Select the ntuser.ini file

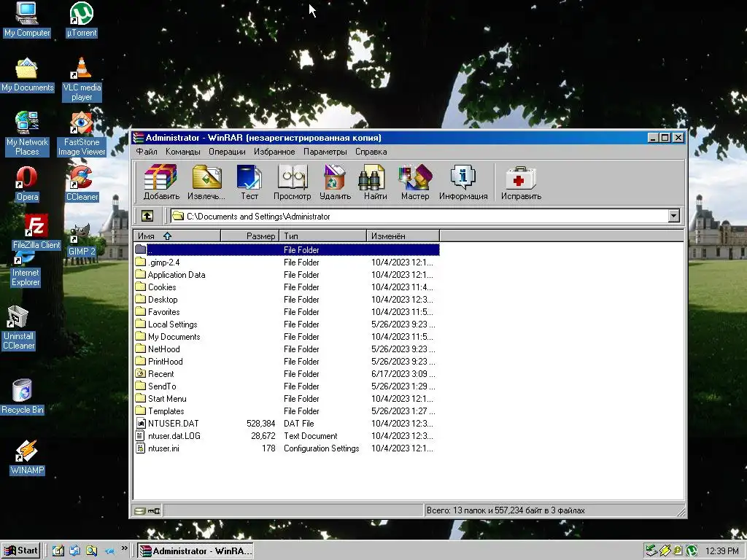(x=286, y=448)
